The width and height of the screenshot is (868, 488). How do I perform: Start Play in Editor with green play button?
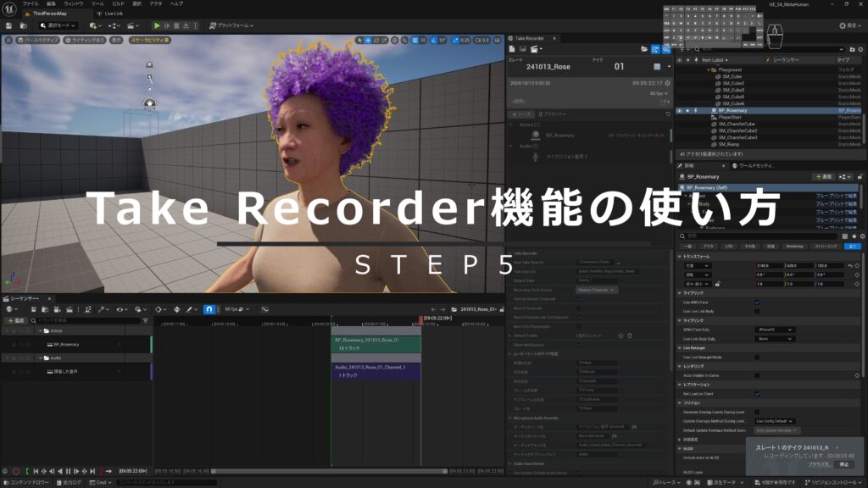coord(157,25)
